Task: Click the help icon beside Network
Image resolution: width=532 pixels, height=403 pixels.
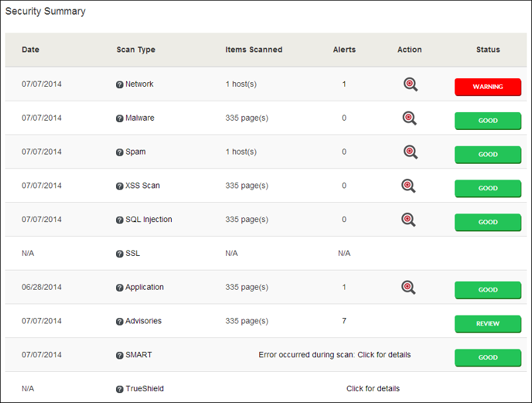Action: [119, 84]
